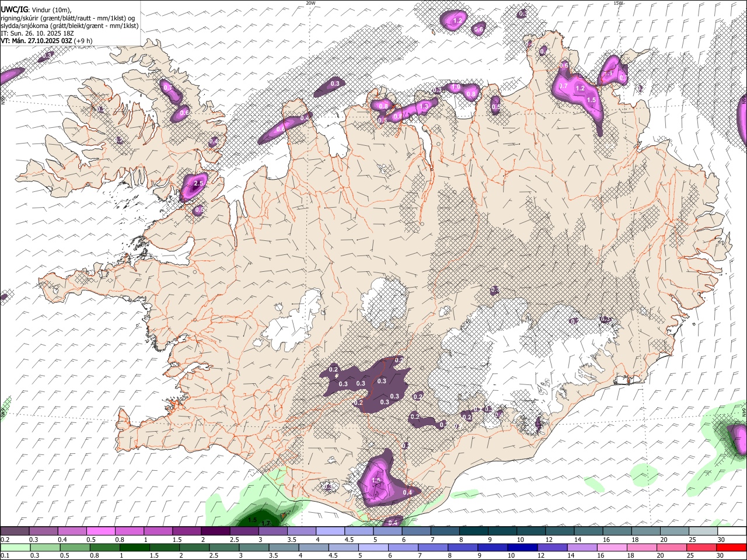Viewport: 747px width, 560px height.
Task: Select the 'Vindur (10m)' header text
Action: coord(51,10)
